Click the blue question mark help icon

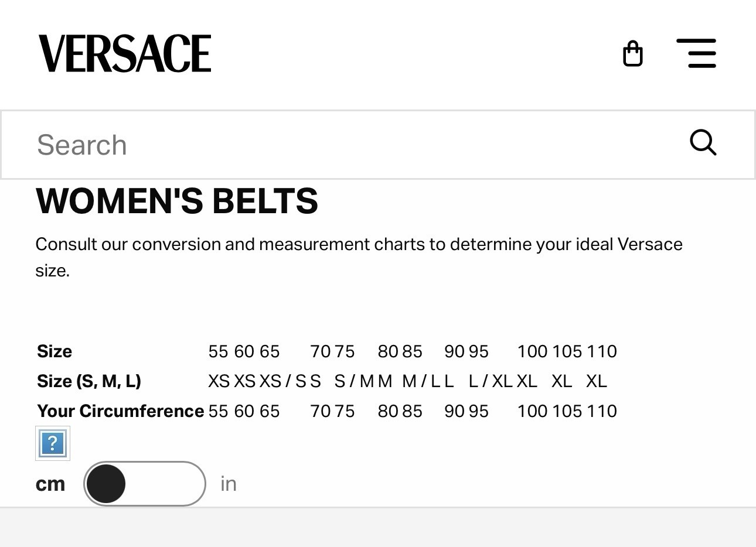click(53, 443)
